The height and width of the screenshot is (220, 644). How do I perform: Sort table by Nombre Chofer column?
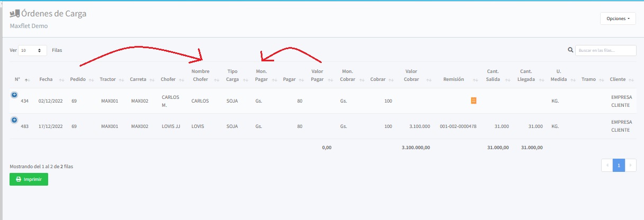tap(200, 75)
